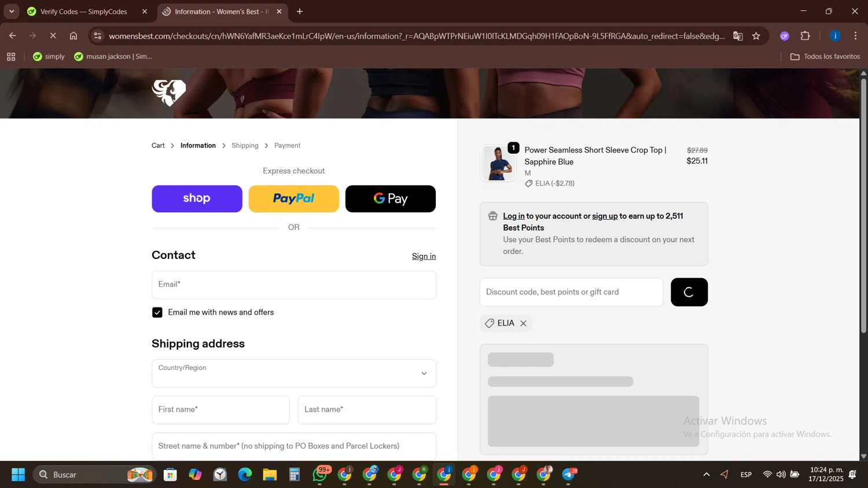Select the Shipping breadcrumb step
This screenshot has width=868, height=488.
tap(245, 146)
